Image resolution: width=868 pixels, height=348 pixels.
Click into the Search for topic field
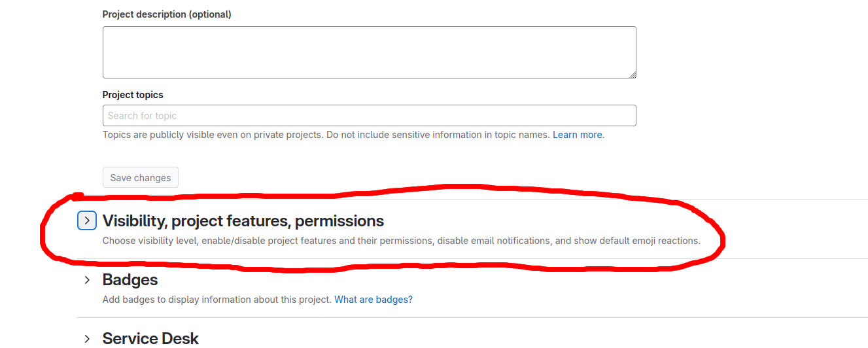tap(369, 116)
